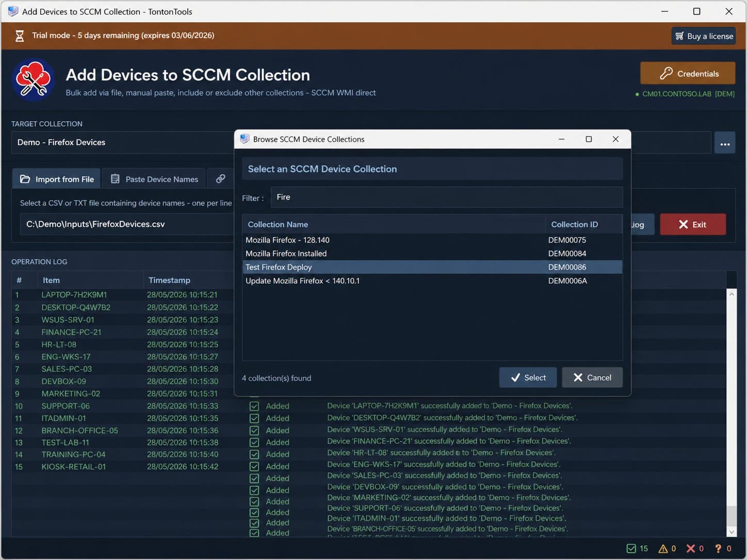Click the red Exit button

693,224
